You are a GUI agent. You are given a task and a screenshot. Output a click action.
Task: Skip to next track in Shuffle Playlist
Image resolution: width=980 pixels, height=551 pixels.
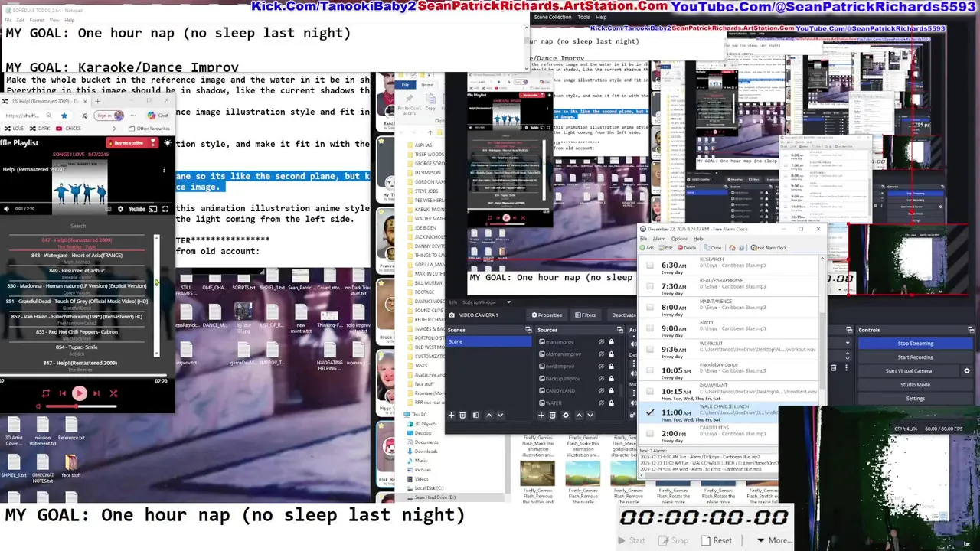(x=96, y=393)
